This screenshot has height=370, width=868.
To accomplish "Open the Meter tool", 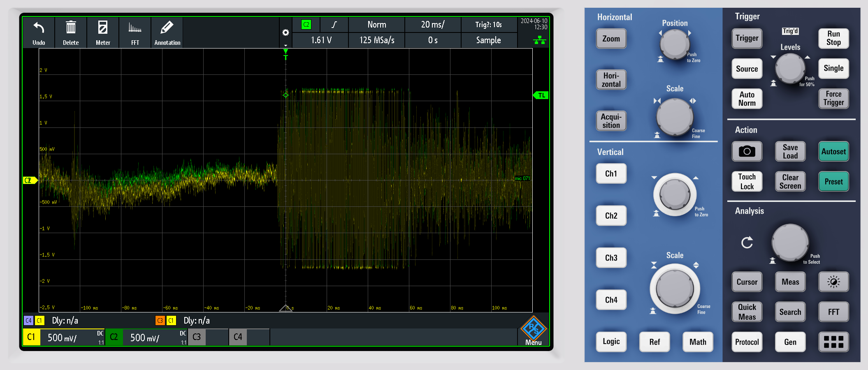I will pyautogui.click(x=103, y=28).
